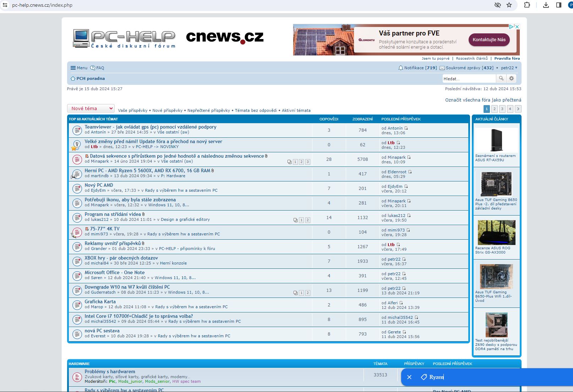
Task: Open the Menu hamburger dropdown
Action: tap(79, 68)
